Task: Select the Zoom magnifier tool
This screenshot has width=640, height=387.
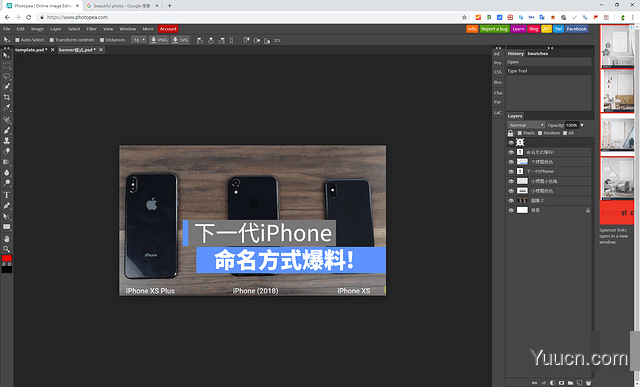Action: (x=7, y=249)
